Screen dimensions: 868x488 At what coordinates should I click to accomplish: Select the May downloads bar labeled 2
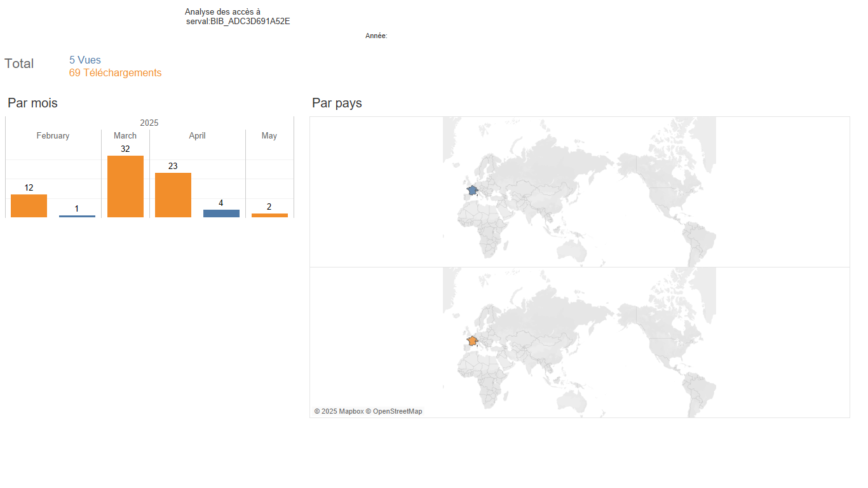pyautogui.click(x=269, y=215)
